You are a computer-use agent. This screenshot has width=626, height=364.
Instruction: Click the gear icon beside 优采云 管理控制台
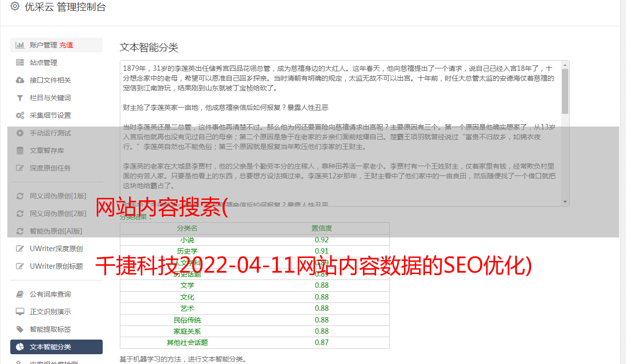point(15,7)
